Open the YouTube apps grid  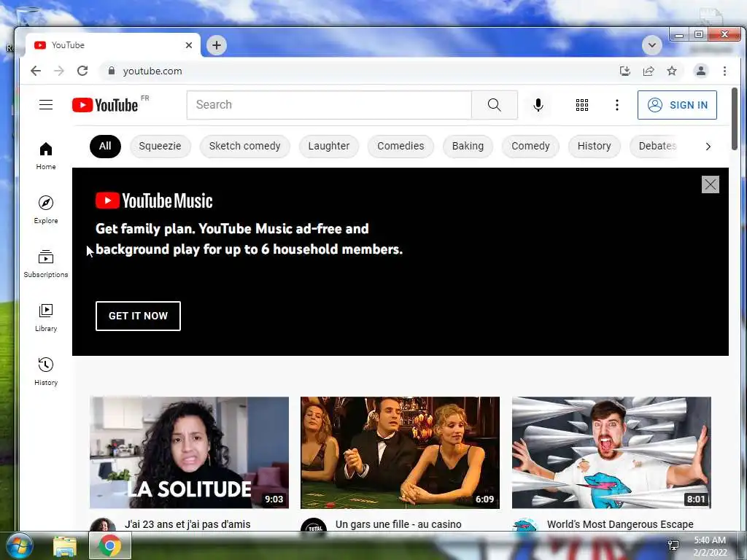click(581, 105)
